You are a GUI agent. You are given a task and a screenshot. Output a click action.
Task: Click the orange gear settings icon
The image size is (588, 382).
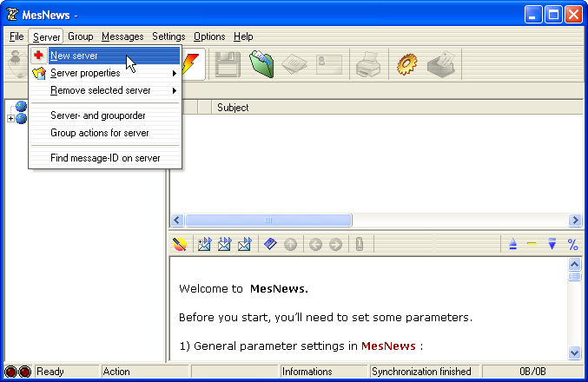(x=406, y=64)
